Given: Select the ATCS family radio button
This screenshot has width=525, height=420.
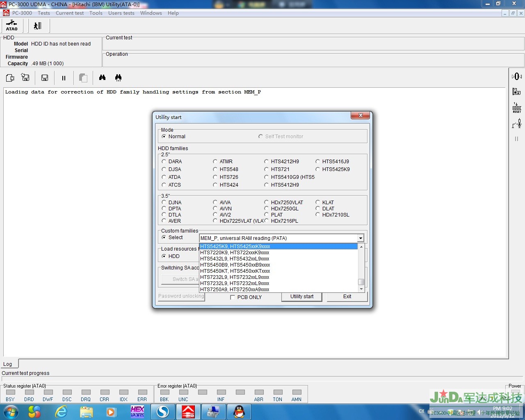Looking at the screenshot, I should tap(164, 185).
